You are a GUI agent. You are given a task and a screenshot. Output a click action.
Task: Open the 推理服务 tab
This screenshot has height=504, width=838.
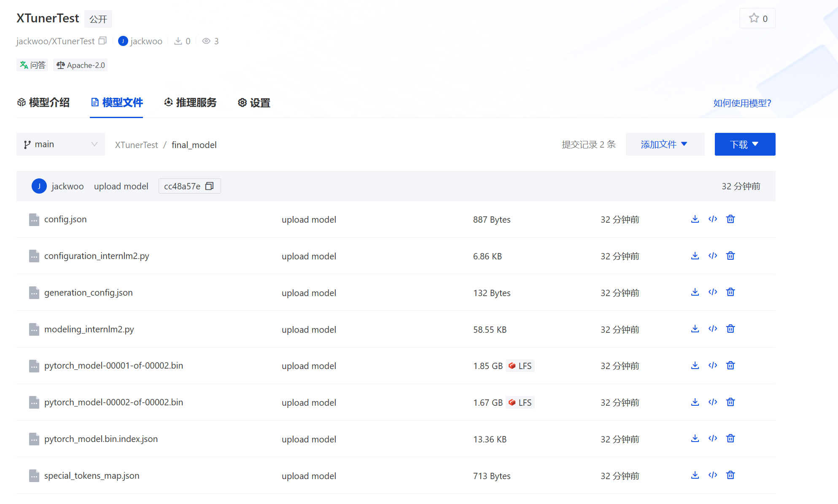190,102
